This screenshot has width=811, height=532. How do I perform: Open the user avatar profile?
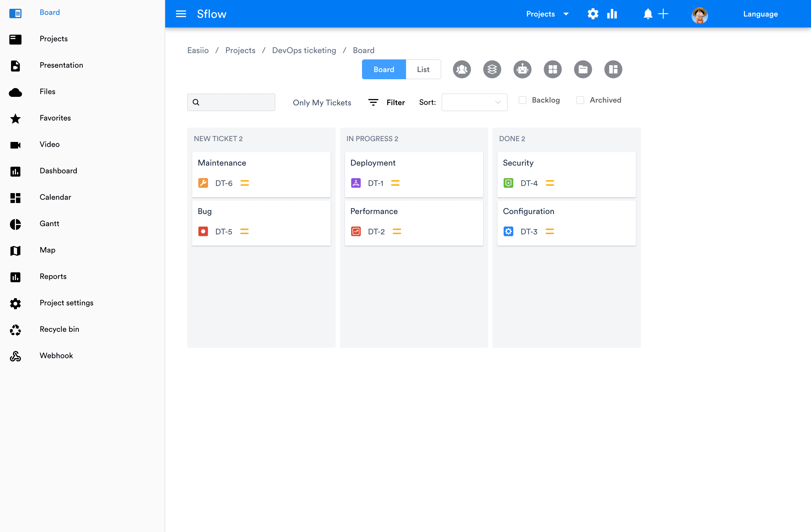[700, 15]
